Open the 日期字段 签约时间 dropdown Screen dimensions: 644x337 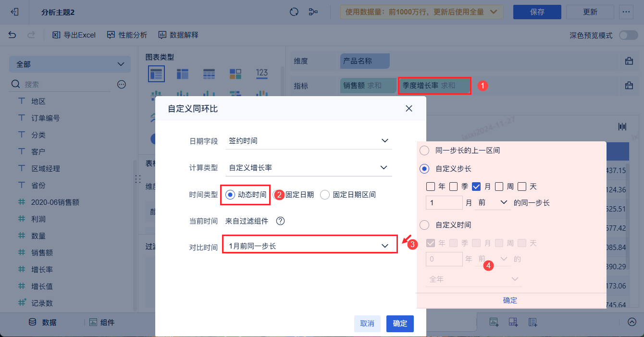point(309,141)
